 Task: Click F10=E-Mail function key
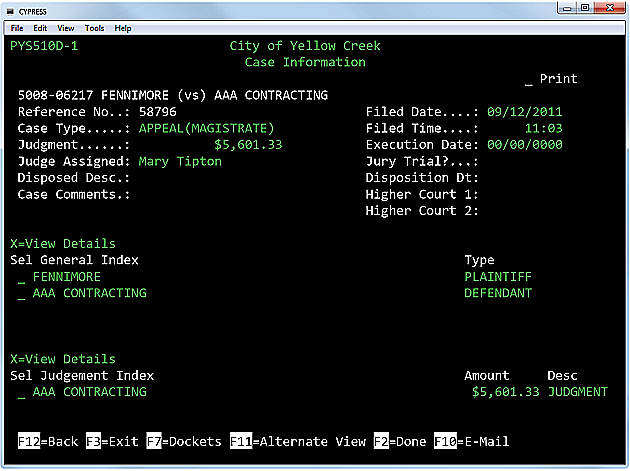coord(472,442)
